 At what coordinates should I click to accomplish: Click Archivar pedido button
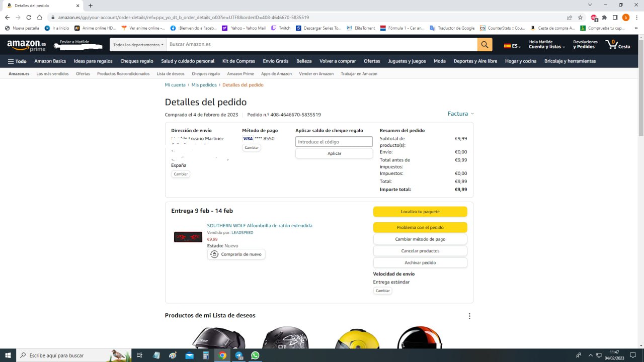(x=420, y=262)
